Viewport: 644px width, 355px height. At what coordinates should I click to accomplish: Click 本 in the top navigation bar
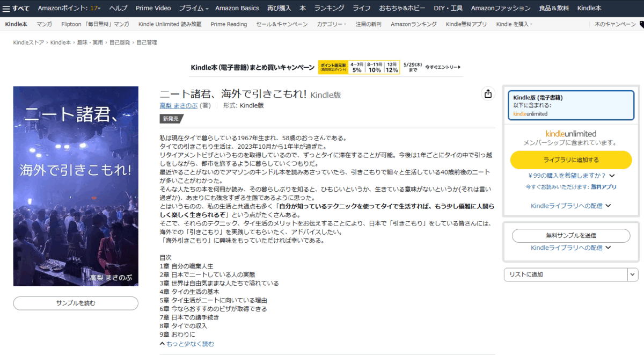(x=303, y=8)
